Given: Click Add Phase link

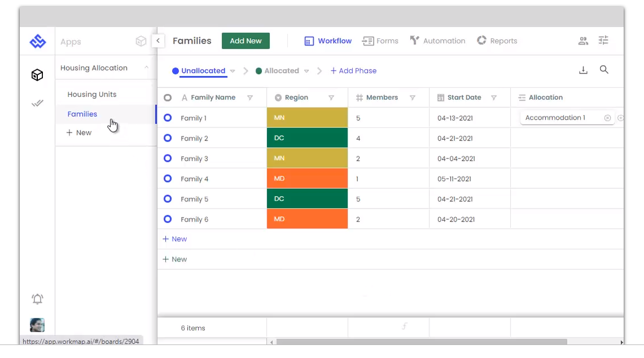Looking at the screenshot, I should pos(353,70).
